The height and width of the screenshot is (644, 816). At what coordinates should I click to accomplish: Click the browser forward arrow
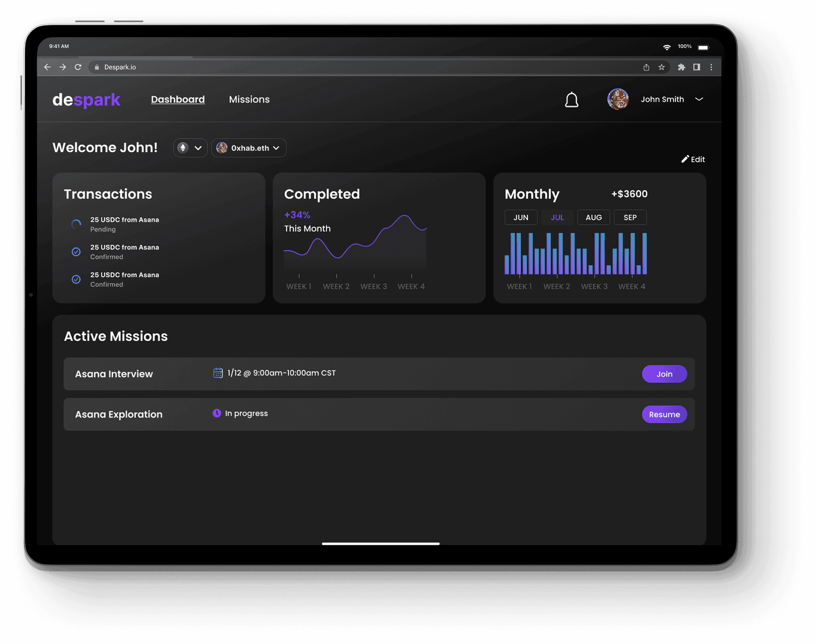[63, 67]
